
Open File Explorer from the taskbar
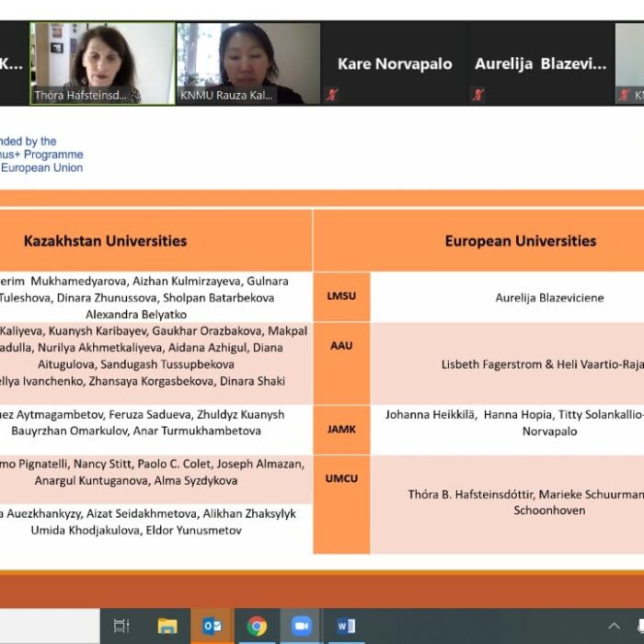(167, 627)
